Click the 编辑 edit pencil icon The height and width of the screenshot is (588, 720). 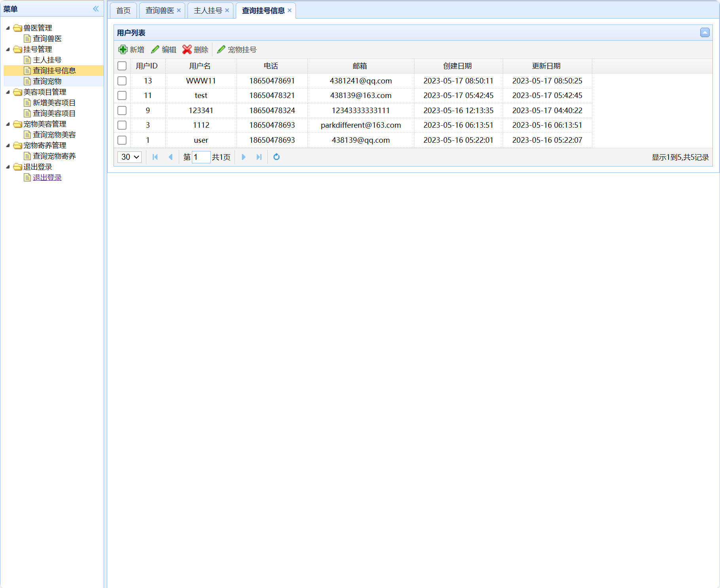(x=155, y=49)
